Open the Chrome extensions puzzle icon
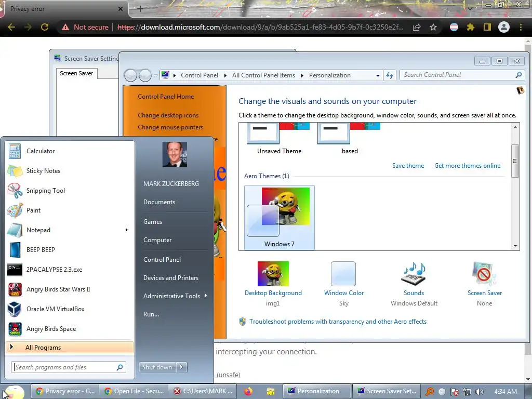Viewport: 532px width, 399px height. tap(470, 27)
